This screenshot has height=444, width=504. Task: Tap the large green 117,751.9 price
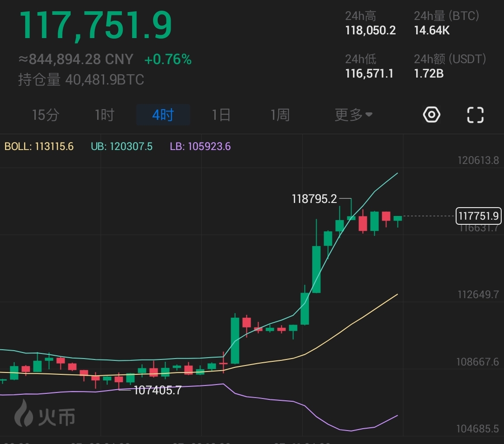tap(95, 25)
